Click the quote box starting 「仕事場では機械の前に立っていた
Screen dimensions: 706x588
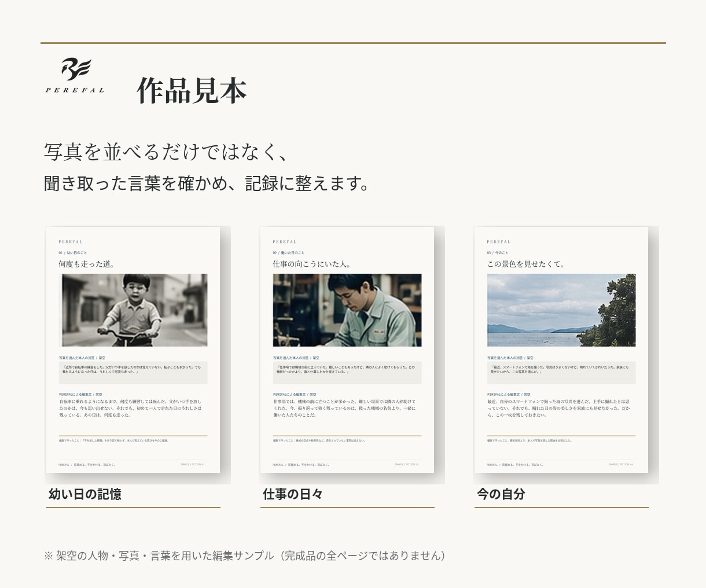click(347, 373)
